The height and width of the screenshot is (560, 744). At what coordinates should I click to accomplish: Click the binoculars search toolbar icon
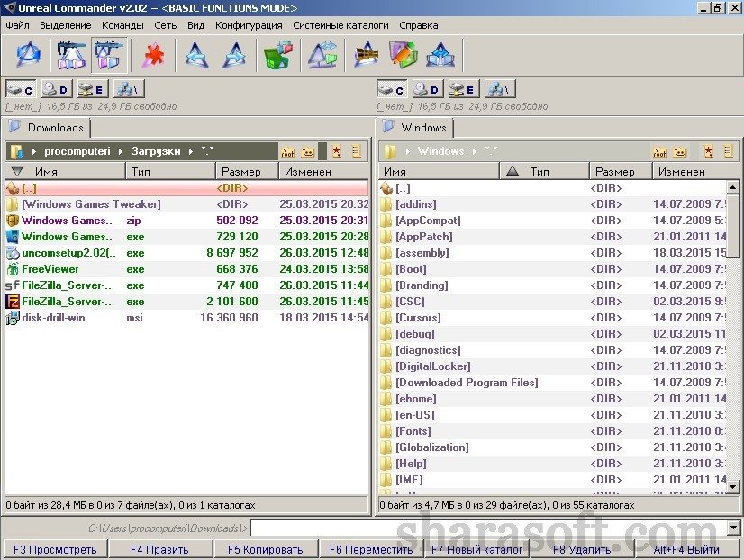click(x=366, y=55)
